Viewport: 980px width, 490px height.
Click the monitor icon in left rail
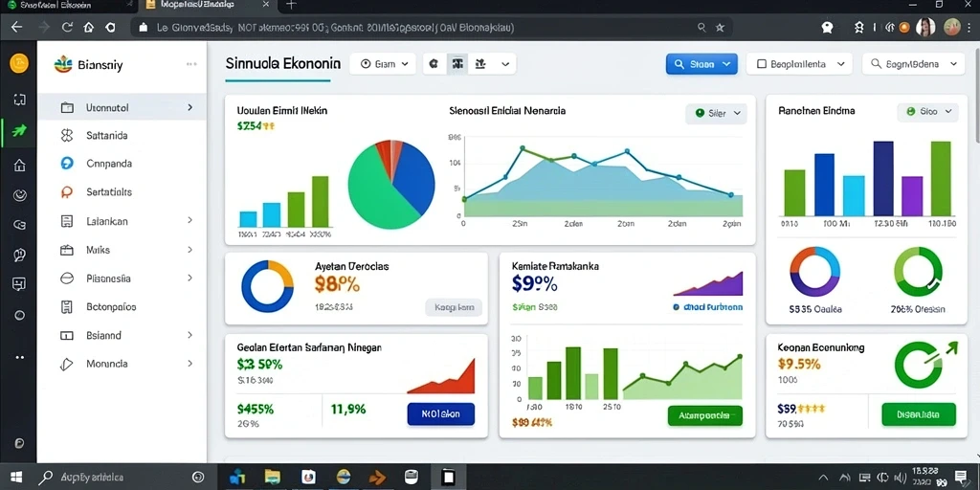tap(19, 284)
